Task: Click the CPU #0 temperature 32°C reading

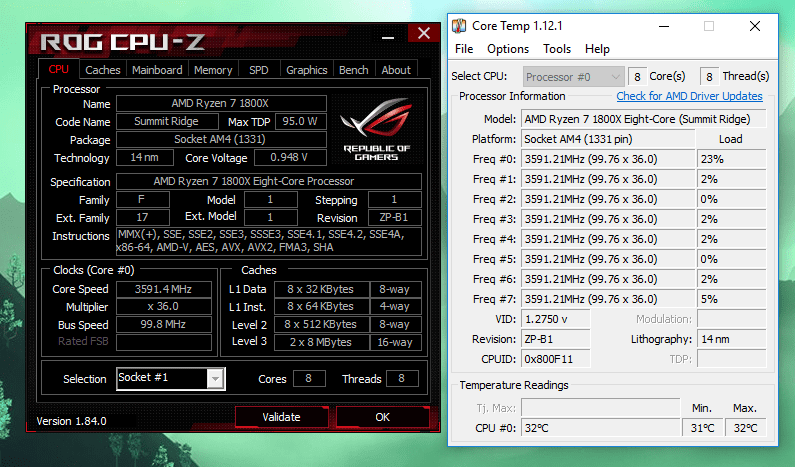Action: pos(600,428)
